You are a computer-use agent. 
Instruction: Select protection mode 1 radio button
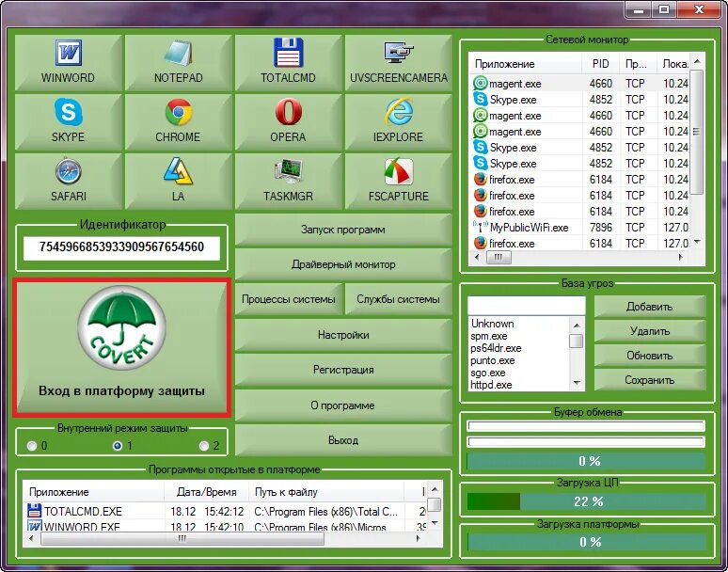pos(118,446)
